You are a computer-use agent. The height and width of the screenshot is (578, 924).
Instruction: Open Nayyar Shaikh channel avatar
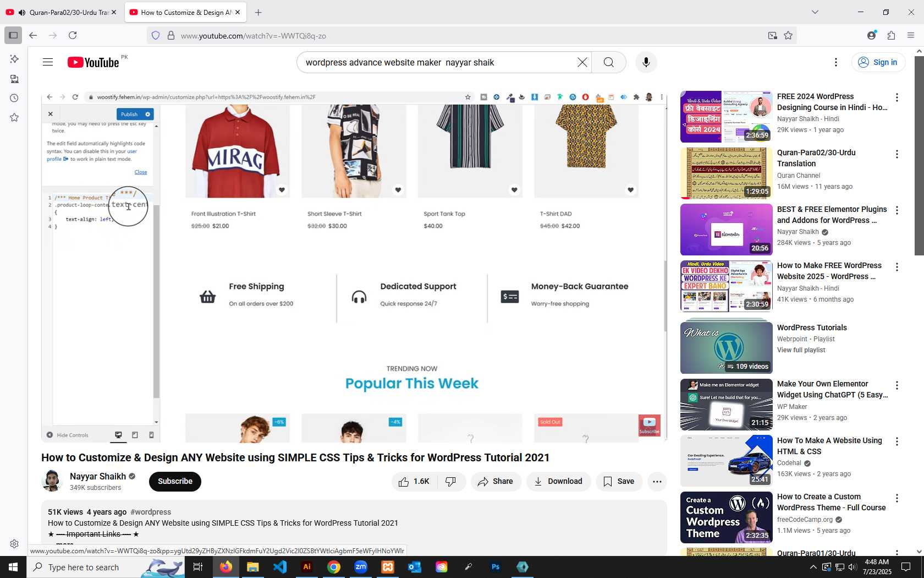point(52,481)
